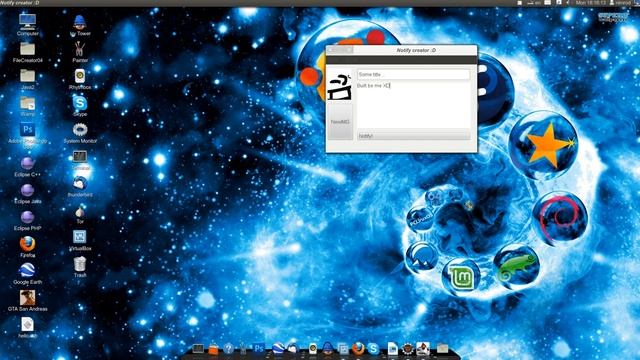This screenshot has width=640, height=360.
Task: Open Terminal desktop icon
Action: tap(80, 159)
